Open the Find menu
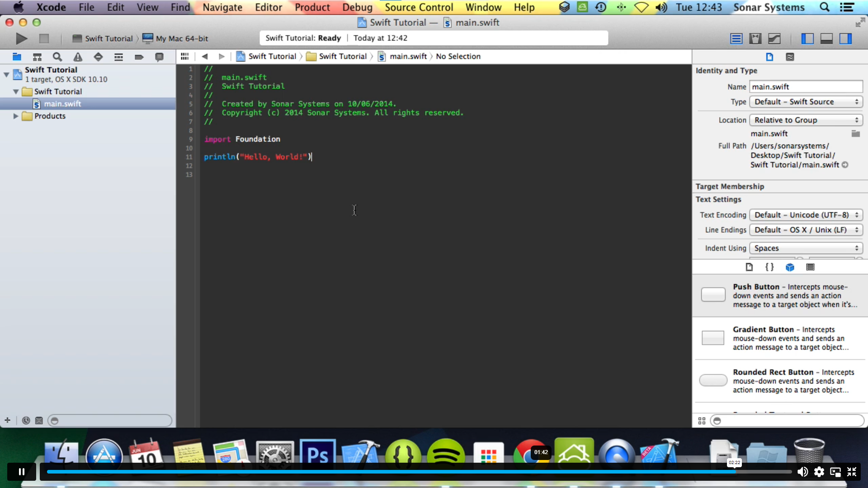Viewport: 868px width, 488px height. (180, 7)
